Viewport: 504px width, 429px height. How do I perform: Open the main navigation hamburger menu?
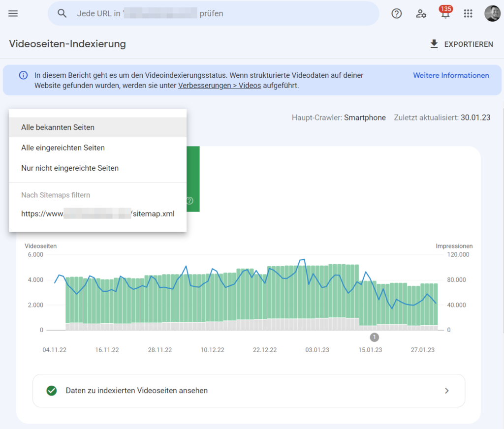(x=13, y=13)
